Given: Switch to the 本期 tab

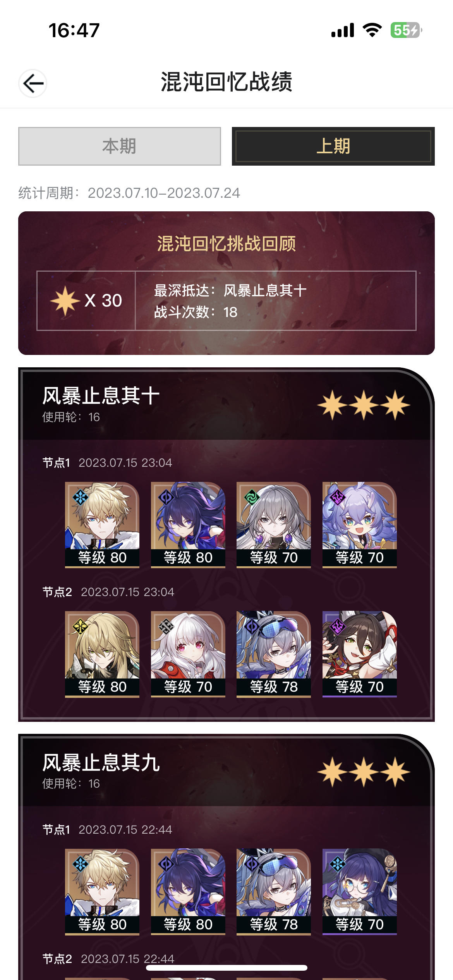Looking at the screenshot, I should [120, 146].
